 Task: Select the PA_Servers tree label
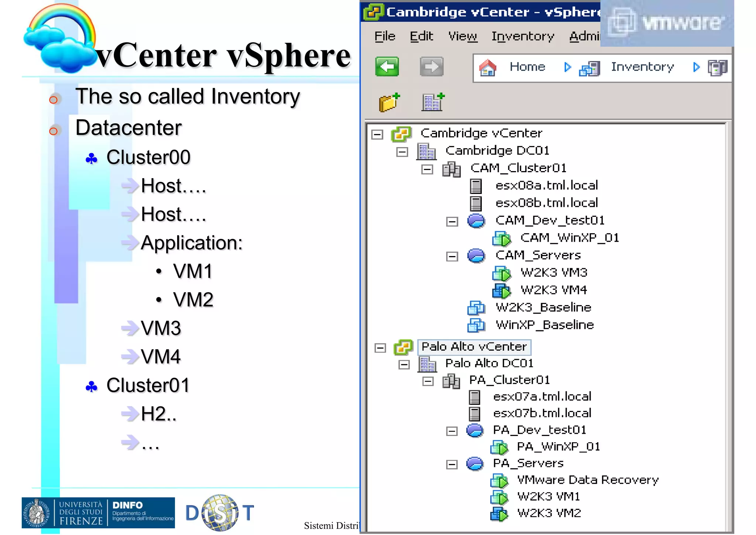pos(528,463)
